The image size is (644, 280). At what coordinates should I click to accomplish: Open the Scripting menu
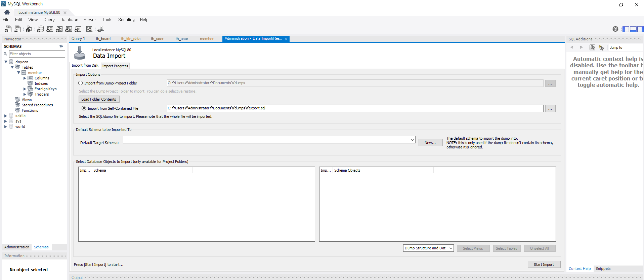click(126, 20)
